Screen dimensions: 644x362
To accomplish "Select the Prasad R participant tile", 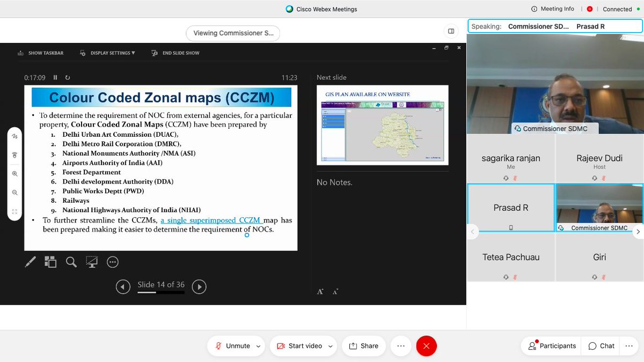I will (x=511, y=208).
